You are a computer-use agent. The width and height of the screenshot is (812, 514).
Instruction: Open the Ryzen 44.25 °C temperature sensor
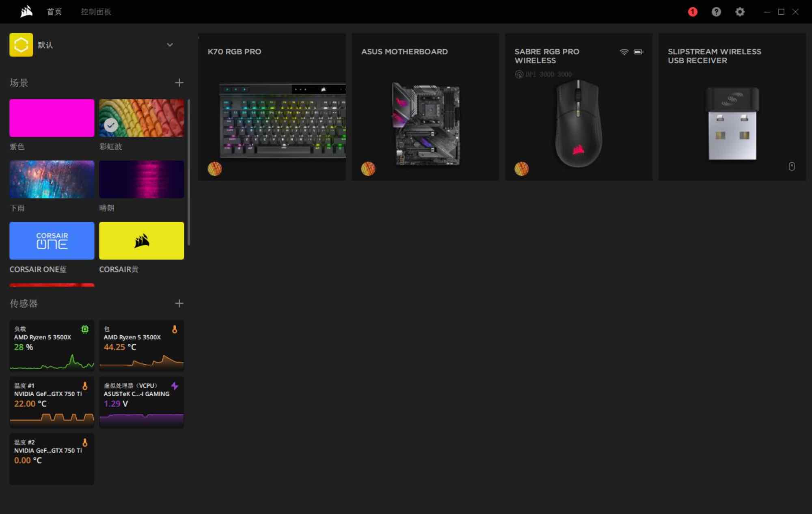(141, 346)
